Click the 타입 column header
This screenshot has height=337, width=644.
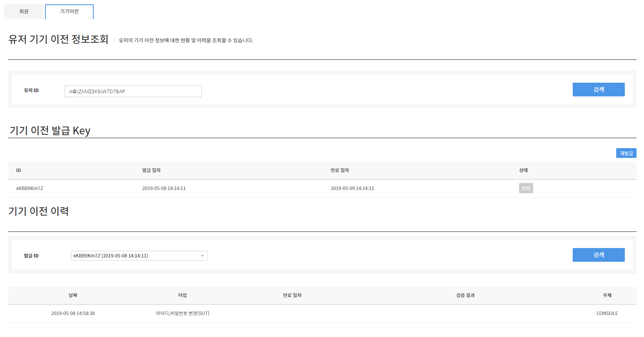[183, 295]
